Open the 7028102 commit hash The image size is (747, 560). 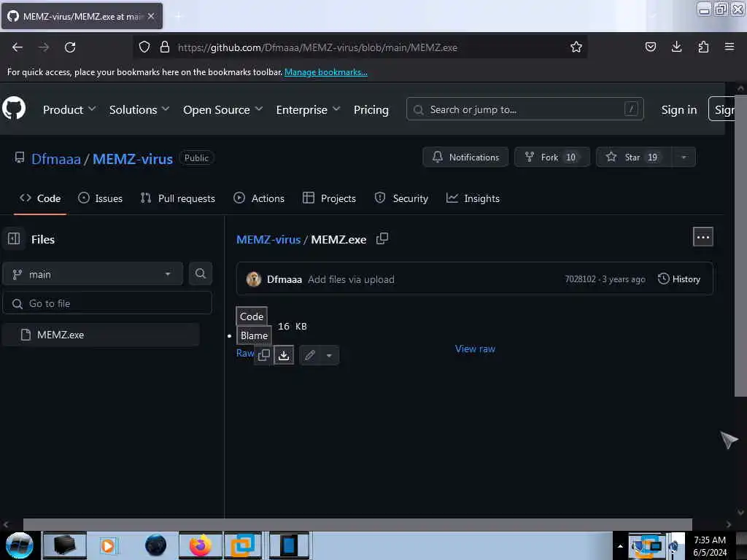[580, 279]
